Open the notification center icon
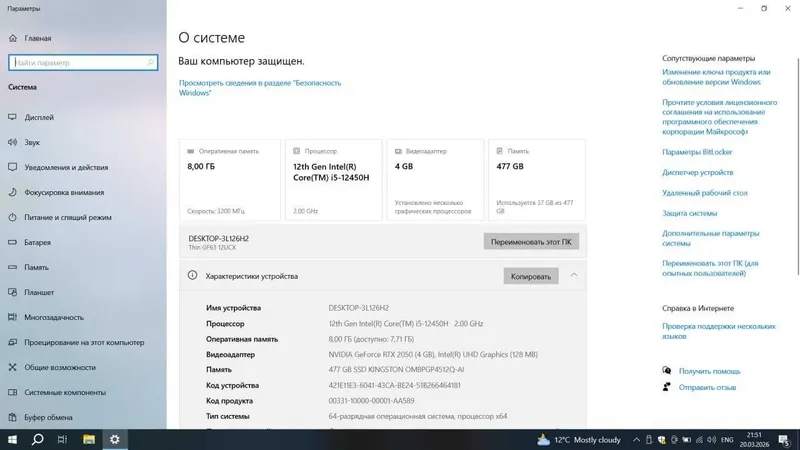Image resolution: width=800 pixels, height=450 pixels. pos(784,440)
